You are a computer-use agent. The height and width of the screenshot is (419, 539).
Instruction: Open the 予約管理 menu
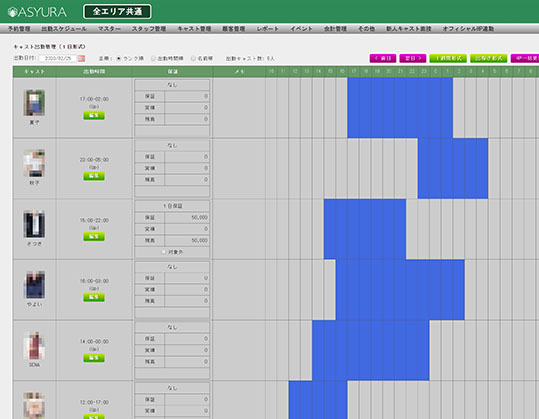point(19,29)
